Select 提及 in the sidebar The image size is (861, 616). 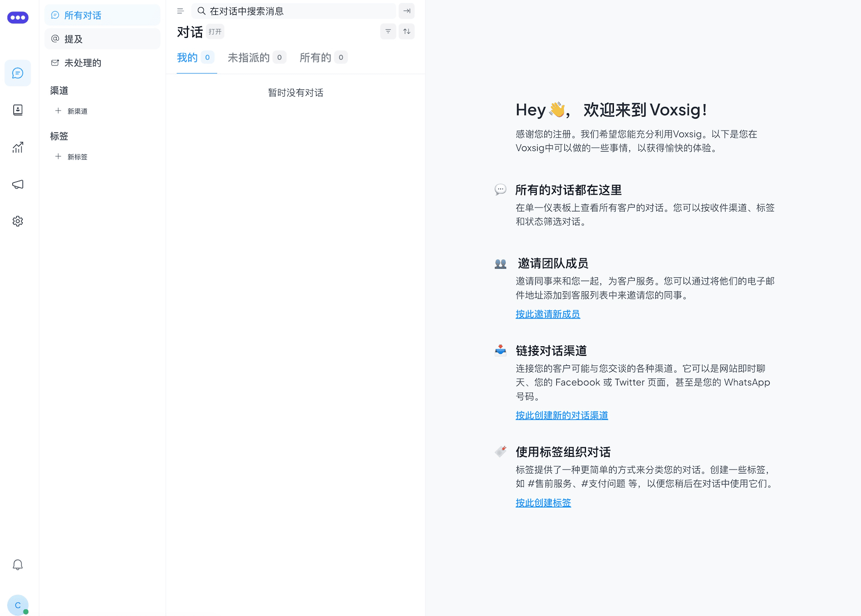tap(102, 39)
